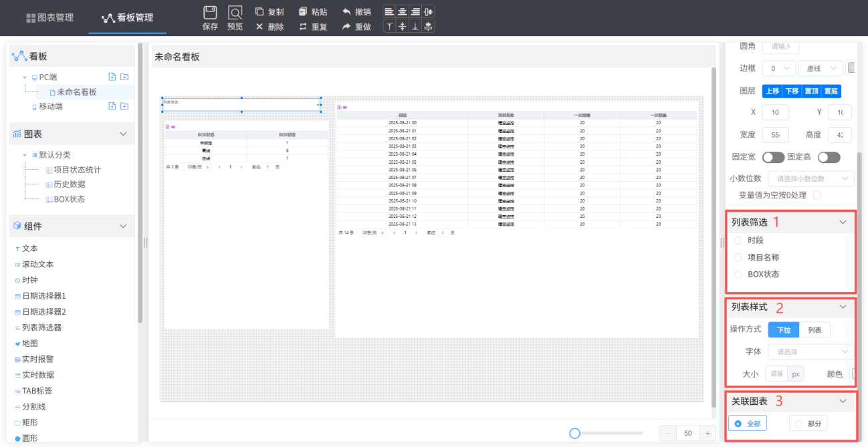This screenshot has width=868, height=447.
Task: Click the zoom slider handle
Action: [x=574, y=434]
